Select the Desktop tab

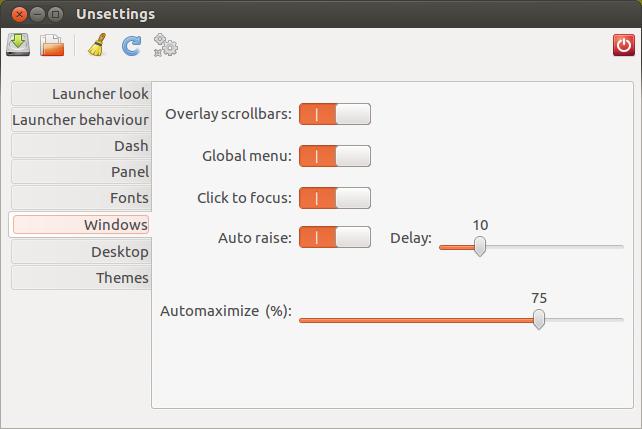81,252
